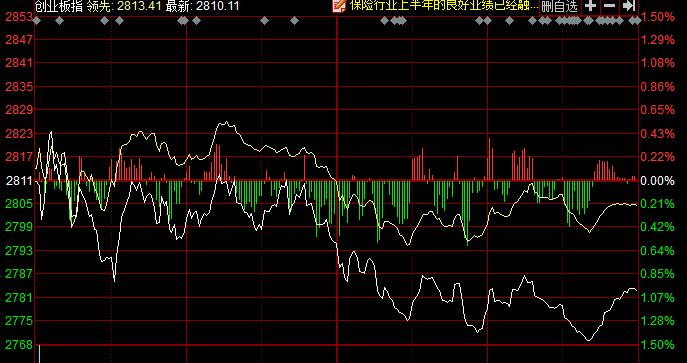
Task: Click the 1.07% green percent label
Action: click(658, 297)
